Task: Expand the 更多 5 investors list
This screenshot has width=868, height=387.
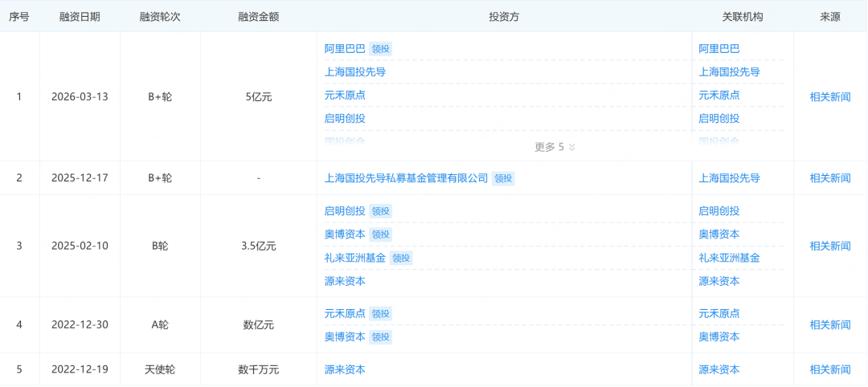Action: 555,147
